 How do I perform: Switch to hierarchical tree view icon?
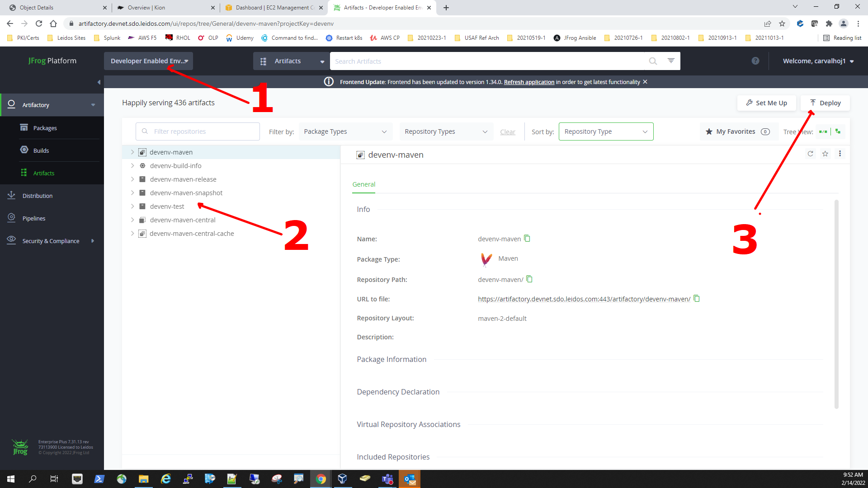pos(838,131)
